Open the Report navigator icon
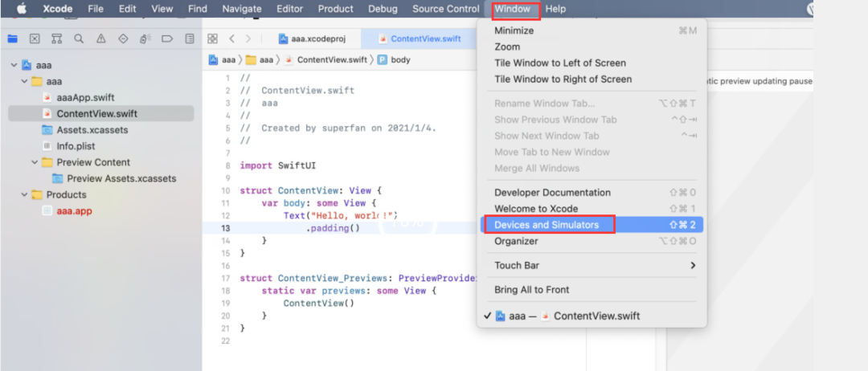868x371 pixels. (x=190, y=39)
